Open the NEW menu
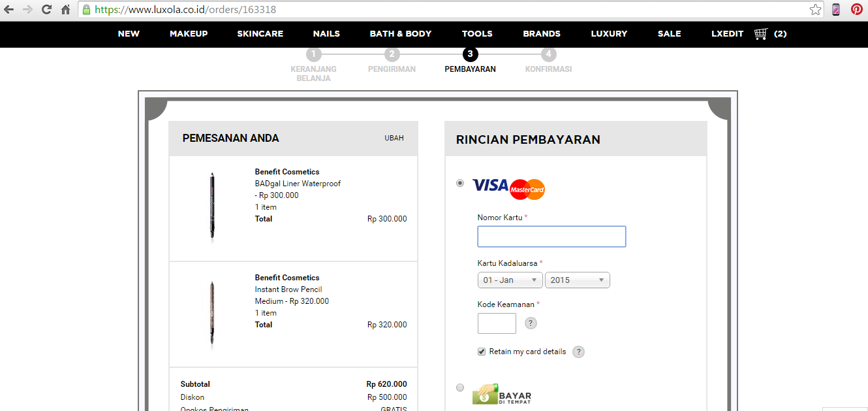The width and height of the screenshot is (868, 411). 129,33
